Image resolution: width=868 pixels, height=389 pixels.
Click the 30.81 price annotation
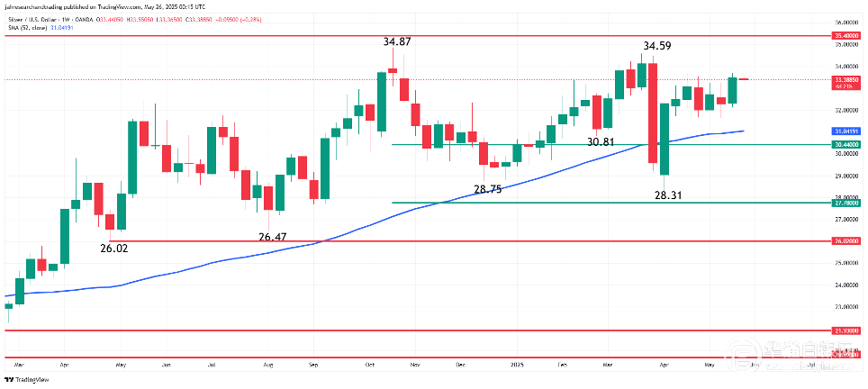click(x=601, y=142)
